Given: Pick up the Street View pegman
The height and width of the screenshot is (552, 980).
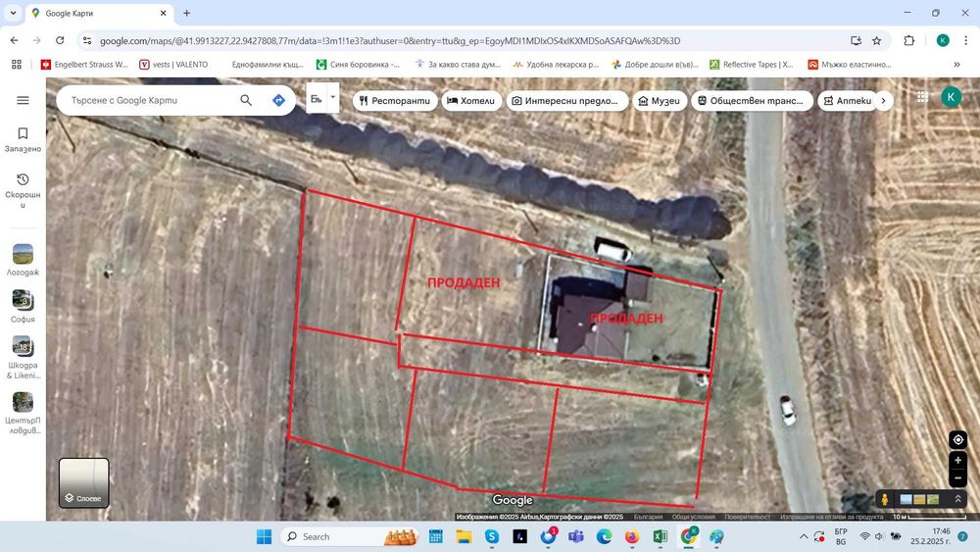Looking at the screenshot, I should pyautogui.click(x=885, y=499).
